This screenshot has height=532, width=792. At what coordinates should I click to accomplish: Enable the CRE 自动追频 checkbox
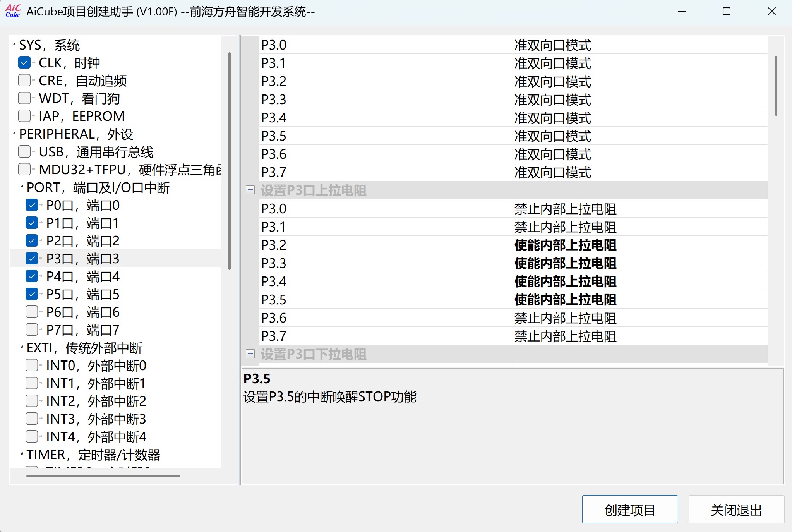pos(24,81)
